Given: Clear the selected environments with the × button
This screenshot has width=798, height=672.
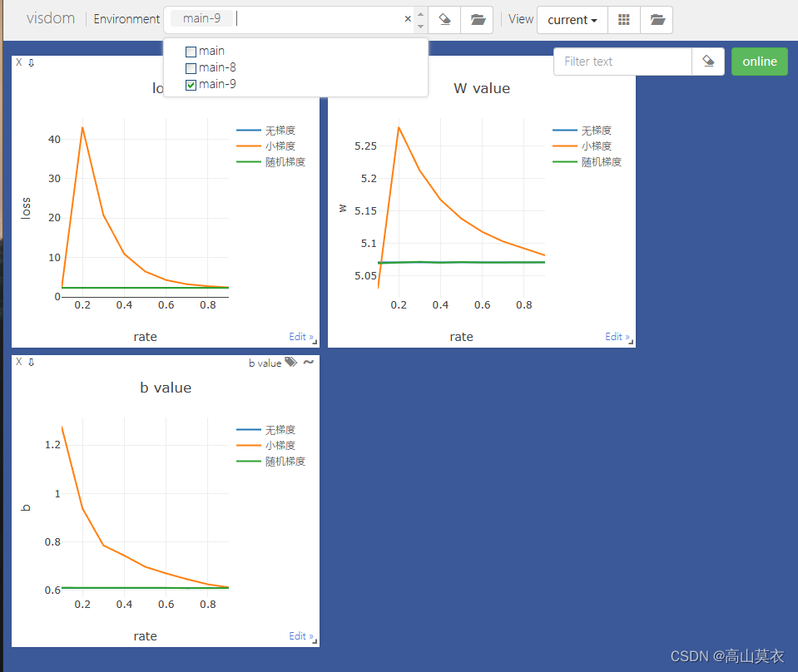Looking at the screenshot, I should (408, 19).
